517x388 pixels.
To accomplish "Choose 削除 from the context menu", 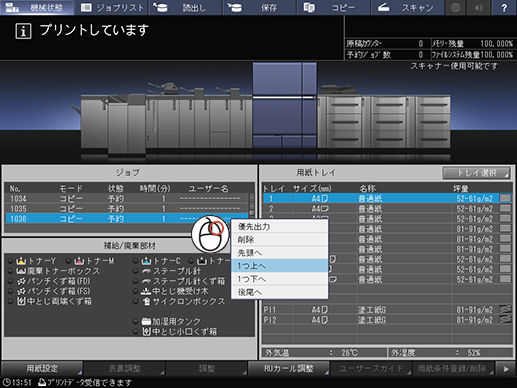I will [x=280, y=240].
